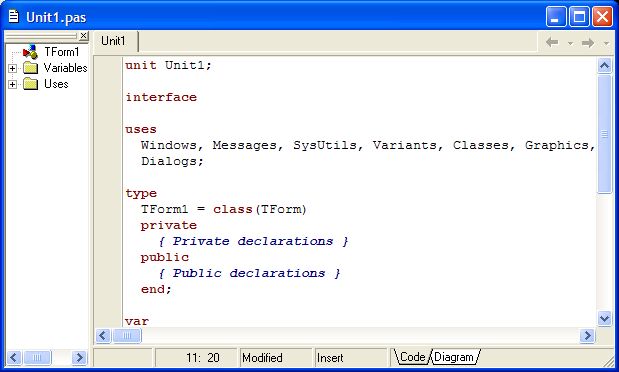
Task: Select the TForm1 class icon in the tree
Action: pos(30,52)
